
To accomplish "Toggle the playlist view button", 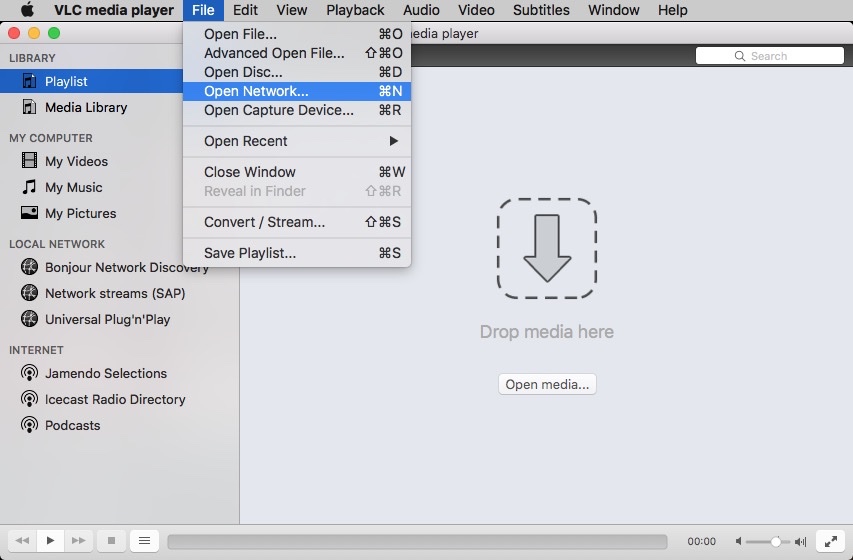I will [144, 540].
